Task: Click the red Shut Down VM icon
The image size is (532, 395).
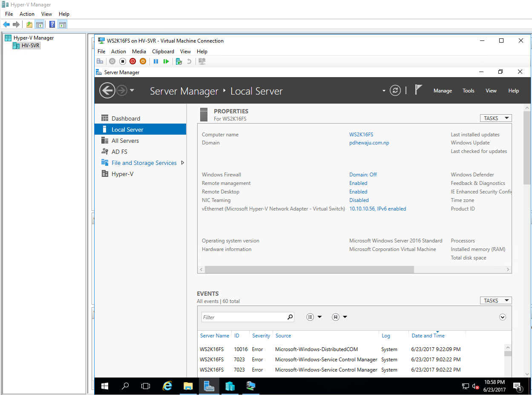Action: tap(132, 61)
